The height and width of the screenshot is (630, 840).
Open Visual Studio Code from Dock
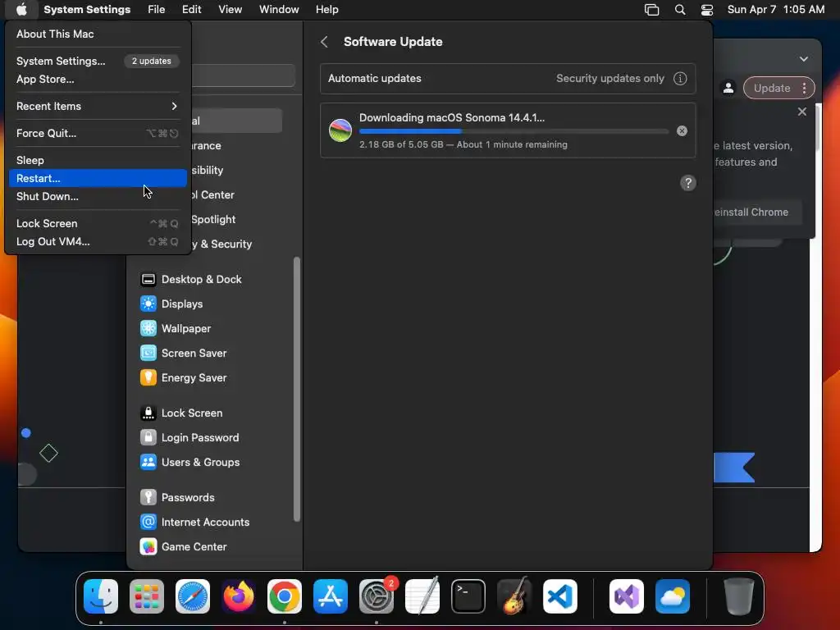tap(560, 596)
